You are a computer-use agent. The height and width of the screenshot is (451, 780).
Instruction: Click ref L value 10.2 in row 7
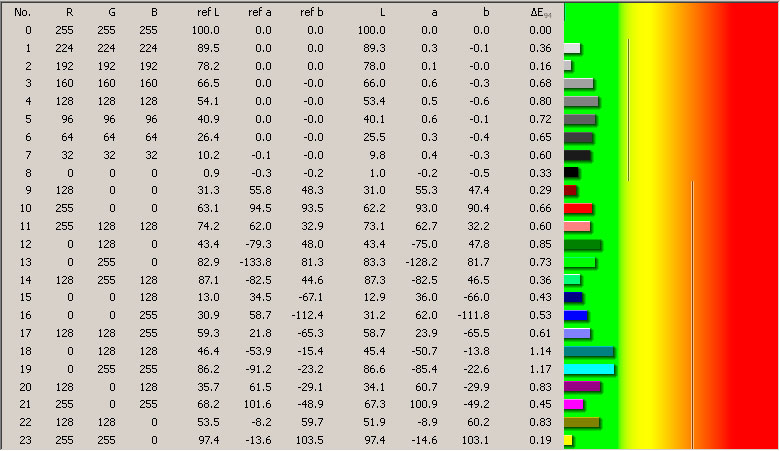tap(208, 155)
